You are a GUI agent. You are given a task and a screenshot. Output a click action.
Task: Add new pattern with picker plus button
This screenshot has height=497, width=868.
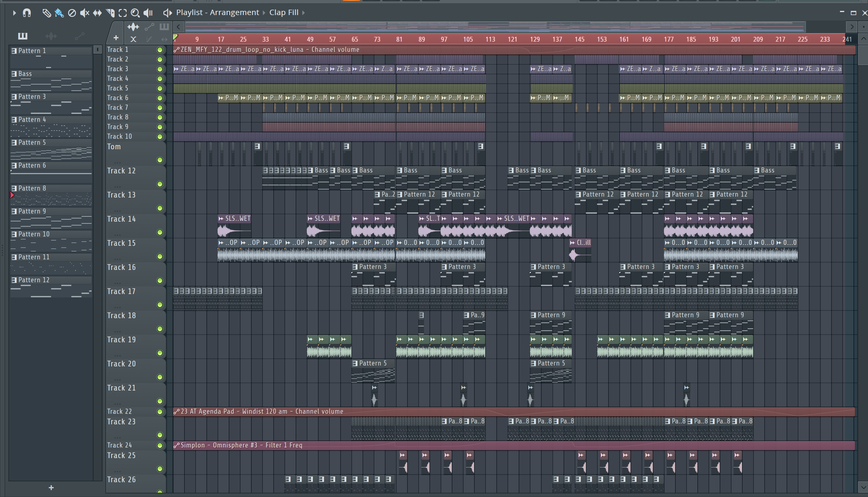[x=51, y=488]
